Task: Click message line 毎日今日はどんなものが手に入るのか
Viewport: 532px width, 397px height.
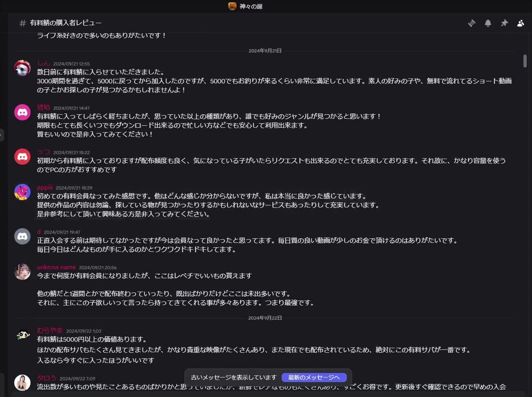Action: tap(137, 249)
